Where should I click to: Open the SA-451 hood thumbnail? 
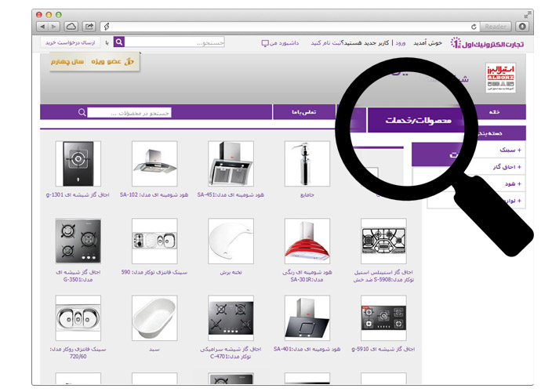[231, 164]
